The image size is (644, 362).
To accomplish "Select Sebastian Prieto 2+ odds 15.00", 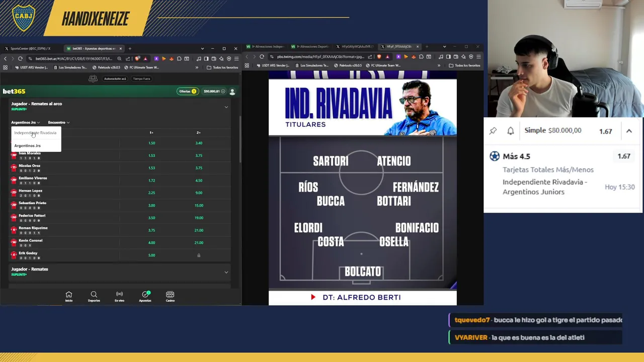I will [x=199, y=205].
